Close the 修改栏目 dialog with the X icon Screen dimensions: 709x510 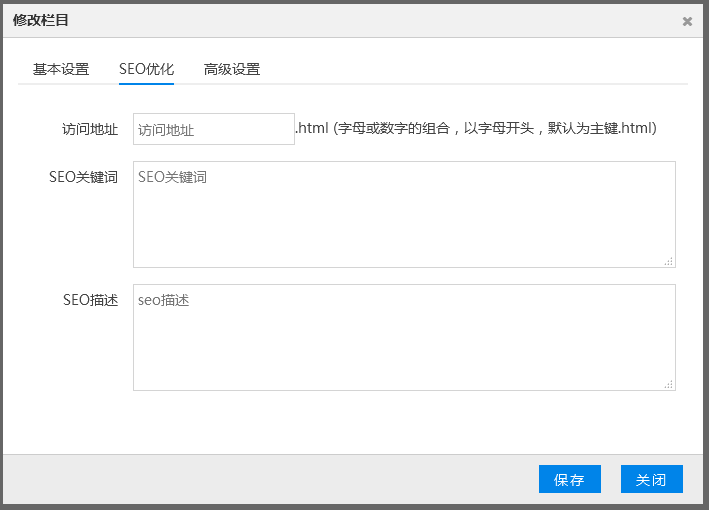[x=687, y=21]
